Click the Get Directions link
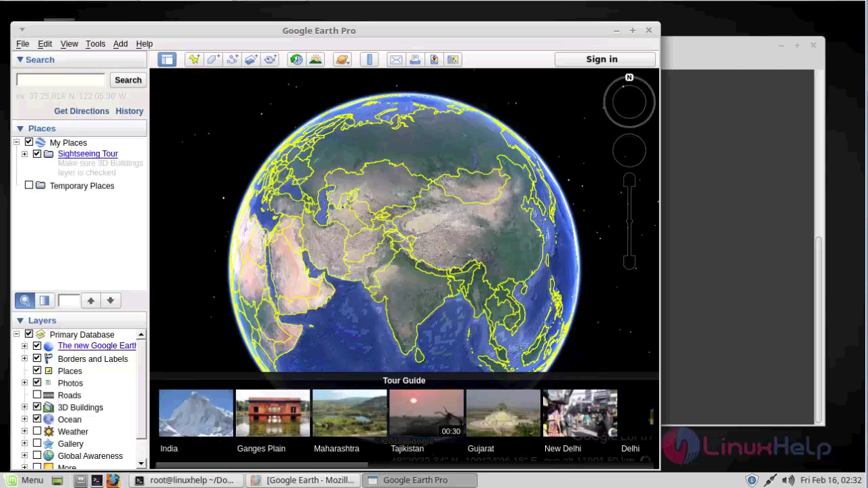The height and width of the screenshot is (488, 868). point(81,111)
